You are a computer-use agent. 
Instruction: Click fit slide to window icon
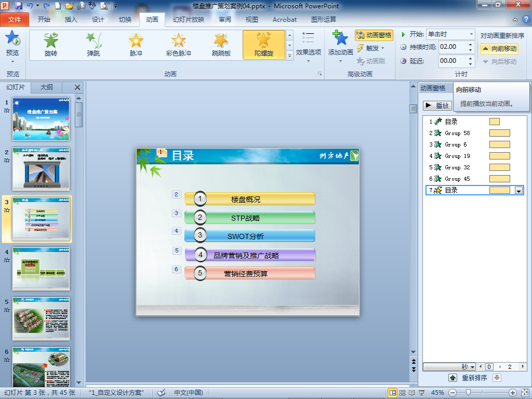525,393
